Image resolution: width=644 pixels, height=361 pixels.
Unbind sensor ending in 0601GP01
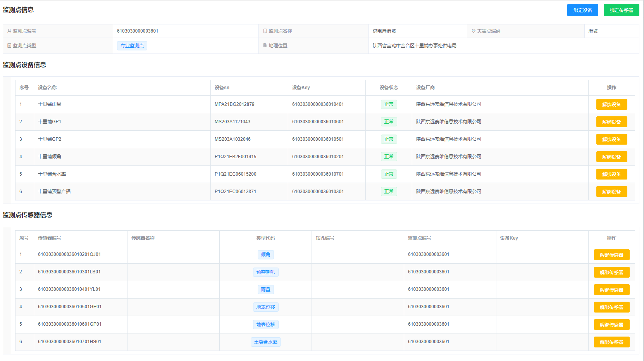tap(611, 325)
